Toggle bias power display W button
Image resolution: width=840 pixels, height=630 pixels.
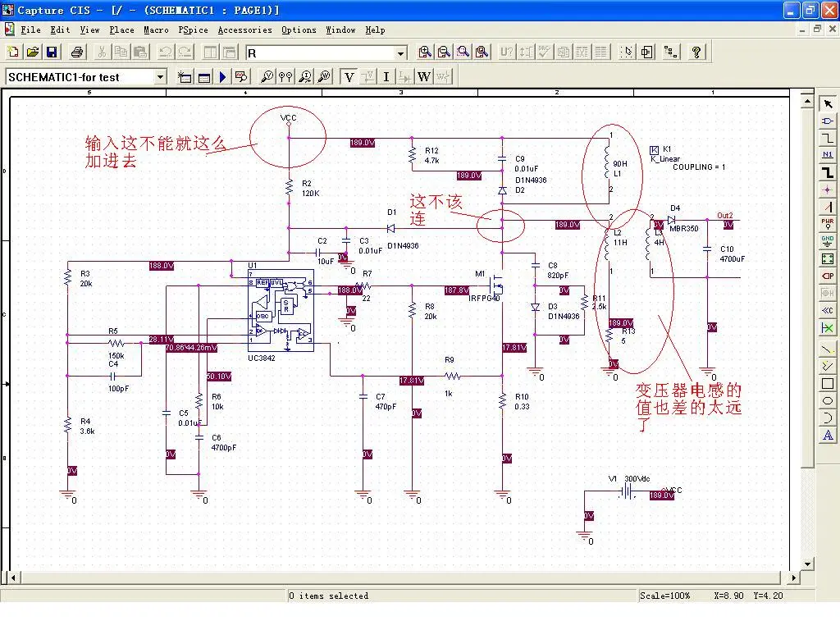(424, 77)
